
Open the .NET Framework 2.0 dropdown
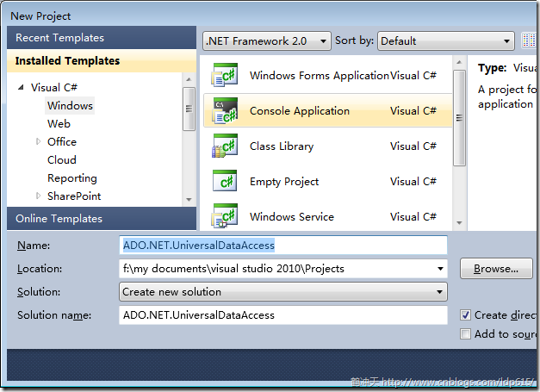coord(267,41)
